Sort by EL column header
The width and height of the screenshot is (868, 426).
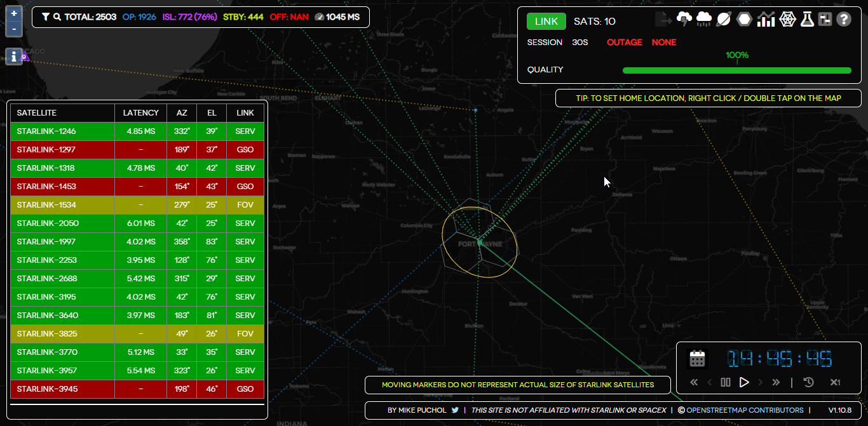pos(212,113)
